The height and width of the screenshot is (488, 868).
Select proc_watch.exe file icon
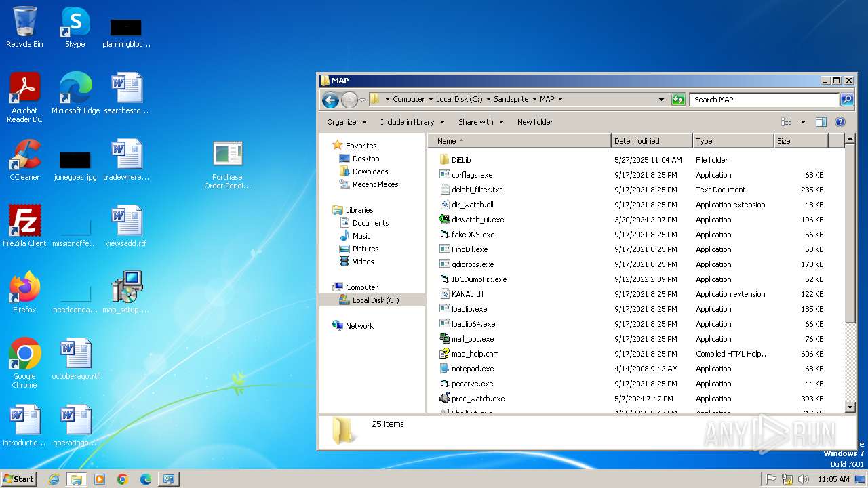point(445,399)
